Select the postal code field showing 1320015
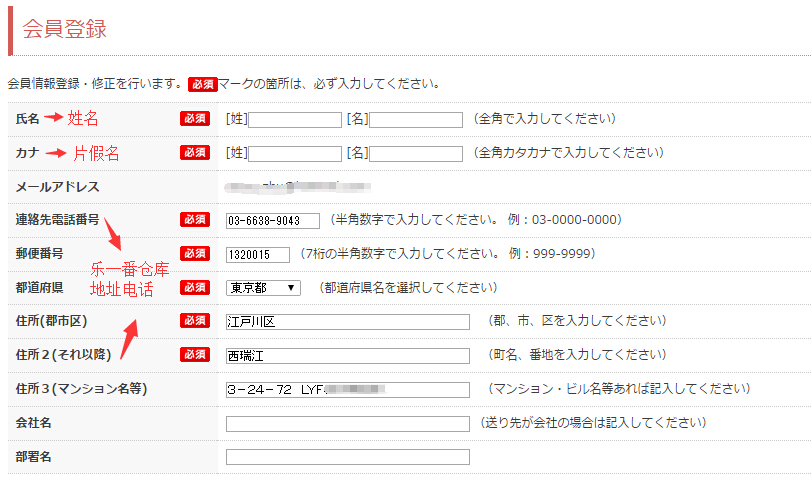811x482 pixels. 258,255
